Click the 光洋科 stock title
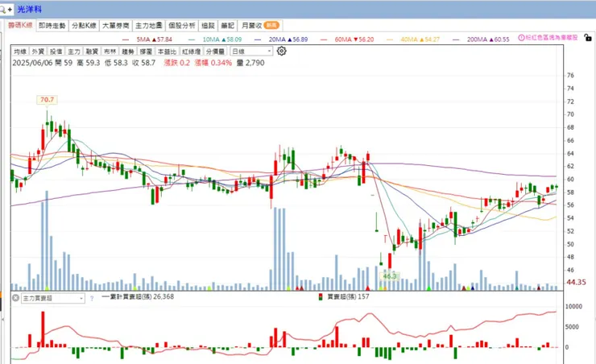Viewport: 596px width, 364px height. pyautogui.click(x=30, y=9)
